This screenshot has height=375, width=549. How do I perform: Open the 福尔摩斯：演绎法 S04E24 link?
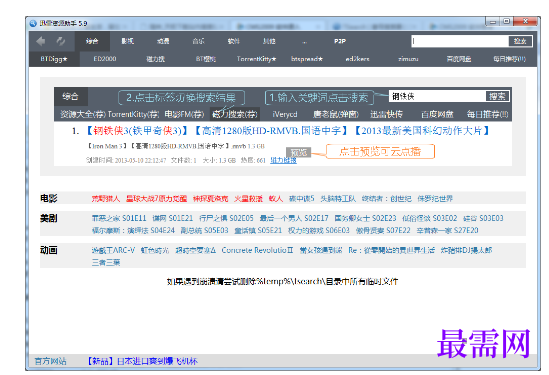click(x=133, y=230)
